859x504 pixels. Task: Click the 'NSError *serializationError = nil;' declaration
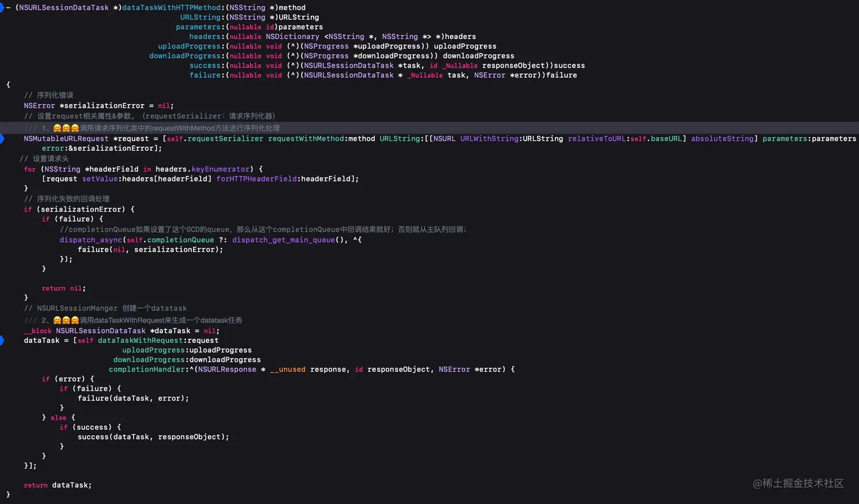[x=99, y=106]
